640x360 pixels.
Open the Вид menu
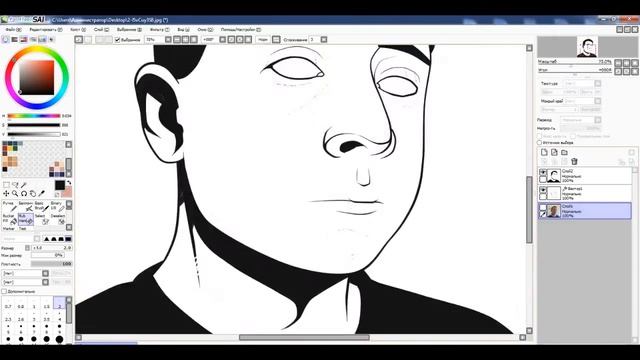(x=183, y=30)
